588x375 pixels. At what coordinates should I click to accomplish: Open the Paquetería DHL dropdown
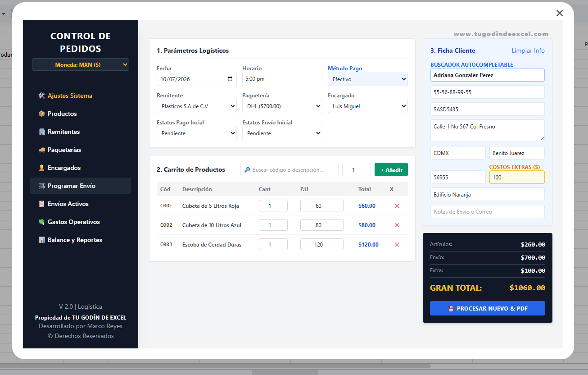(282, 106)
